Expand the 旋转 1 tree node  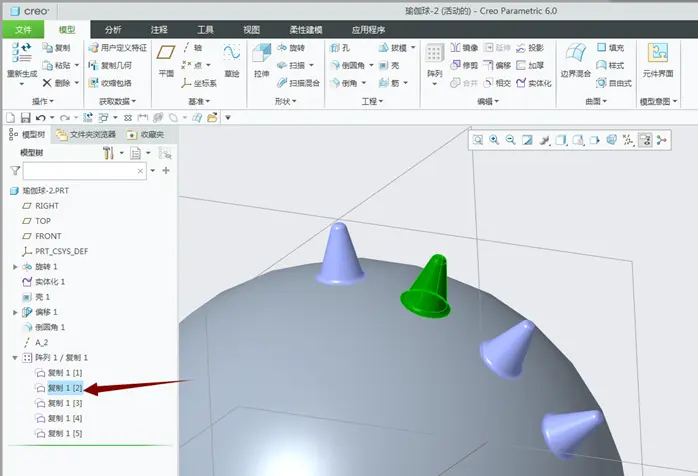(15, 267)
